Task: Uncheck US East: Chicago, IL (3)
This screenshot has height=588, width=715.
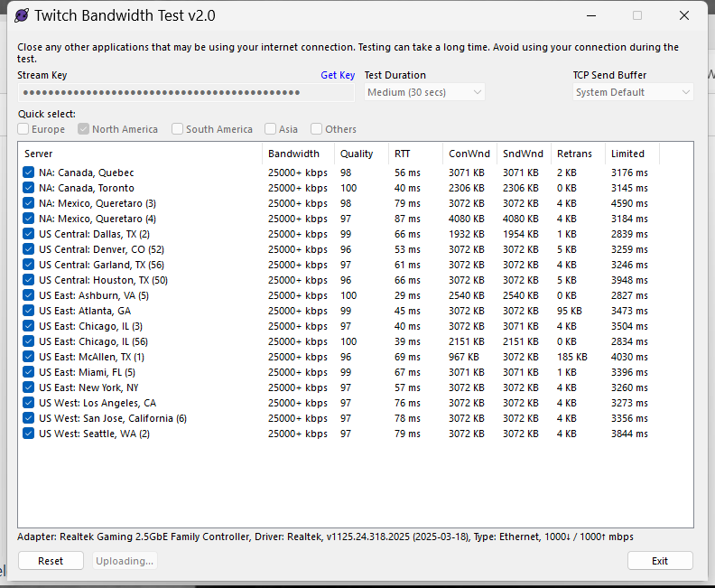Action: [x=28, y=326]
